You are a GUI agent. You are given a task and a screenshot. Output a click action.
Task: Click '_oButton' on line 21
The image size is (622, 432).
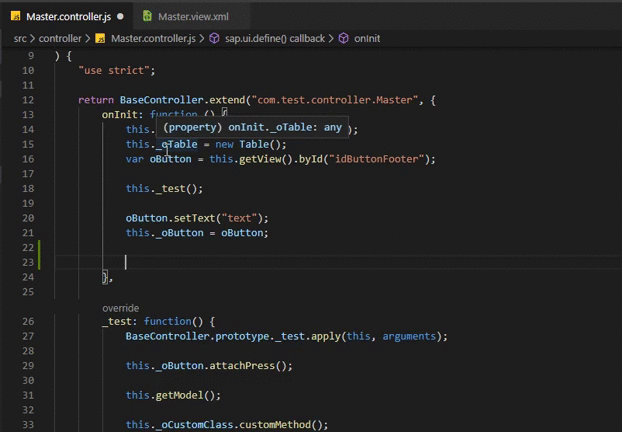[x=179, y=233]
